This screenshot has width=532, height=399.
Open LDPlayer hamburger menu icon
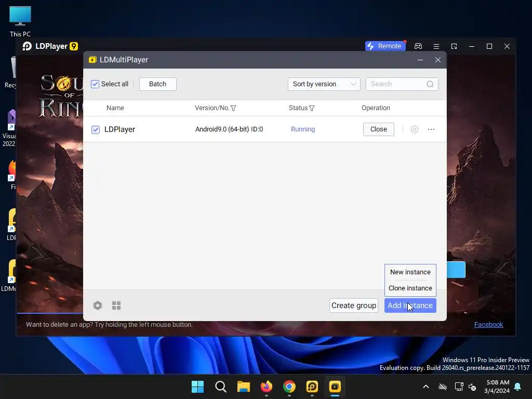point(436,46)
